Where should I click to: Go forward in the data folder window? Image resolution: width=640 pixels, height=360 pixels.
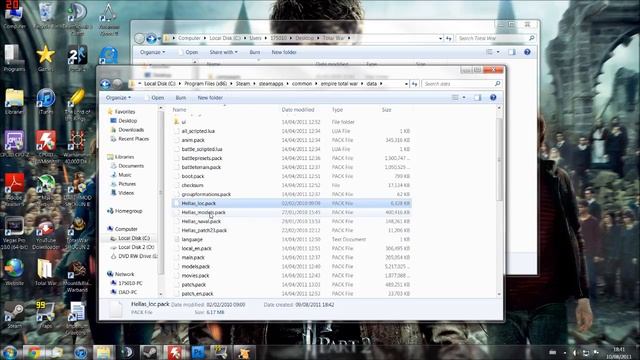pos(118,84)
